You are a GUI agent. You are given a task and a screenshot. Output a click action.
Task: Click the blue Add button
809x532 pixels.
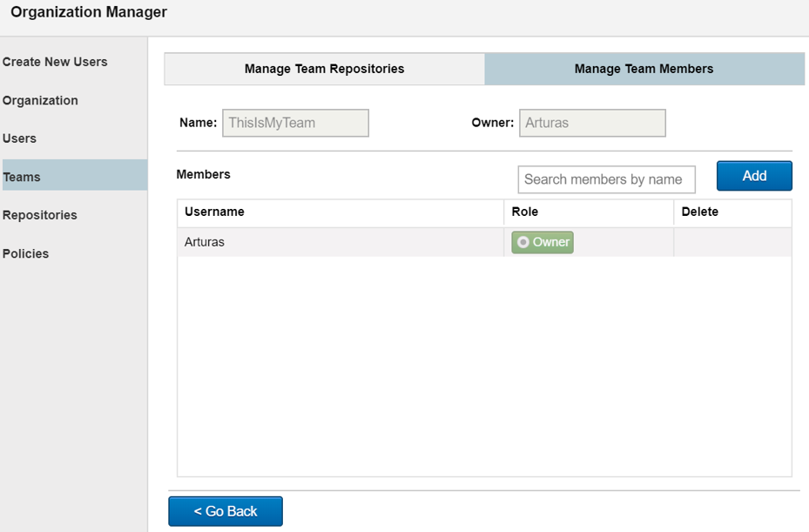coord(754,176)
